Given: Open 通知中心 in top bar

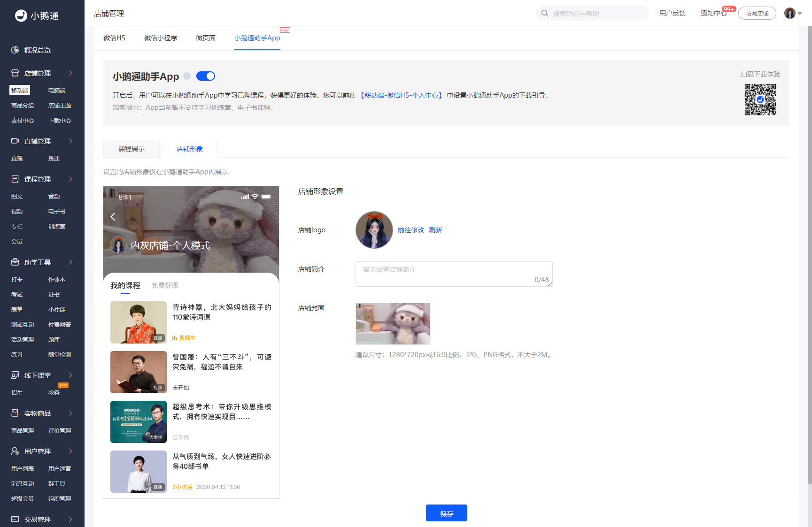Looking at the screenshot, I should (714, 13).
